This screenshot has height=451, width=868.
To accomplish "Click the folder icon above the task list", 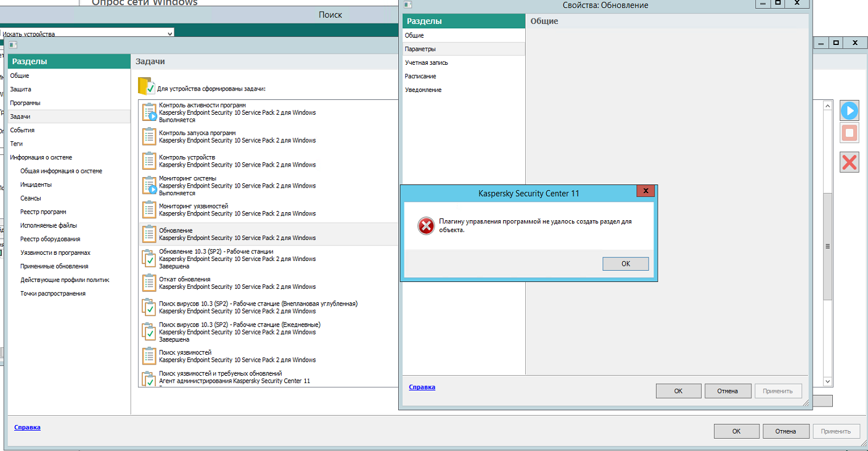I will pos(147,86).
